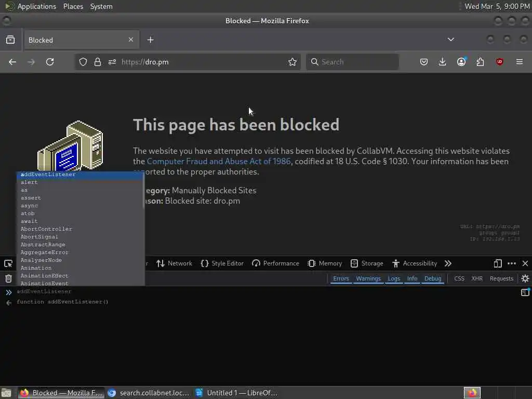Open the Firefox account menu
The width and height of the screenshot is (532, 399).
(461, 62)
